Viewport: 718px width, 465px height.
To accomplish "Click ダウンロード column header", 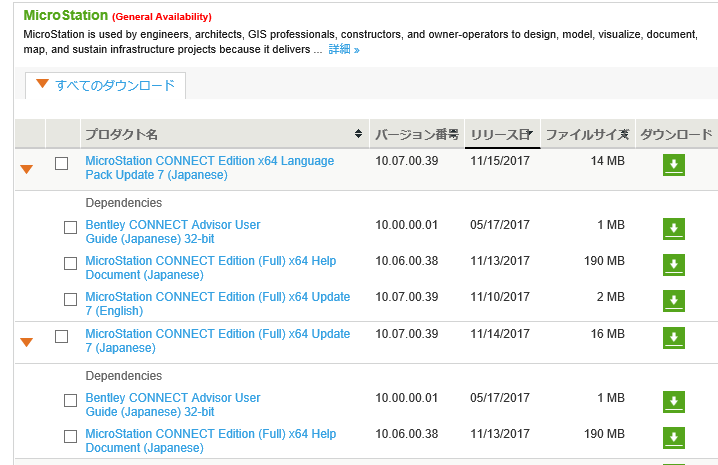I will [676, 134].
